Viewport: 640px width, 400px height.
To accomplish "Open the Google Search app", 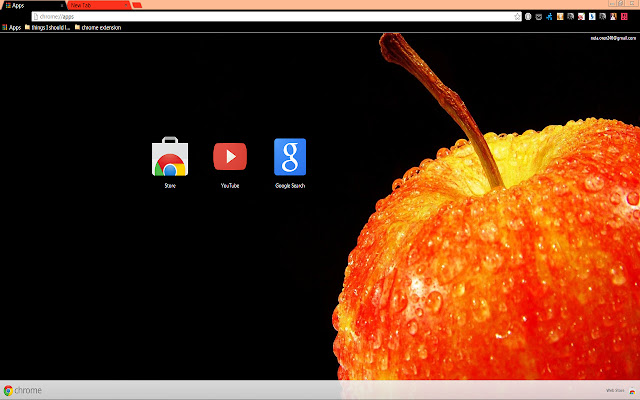I will pos(290,156).
